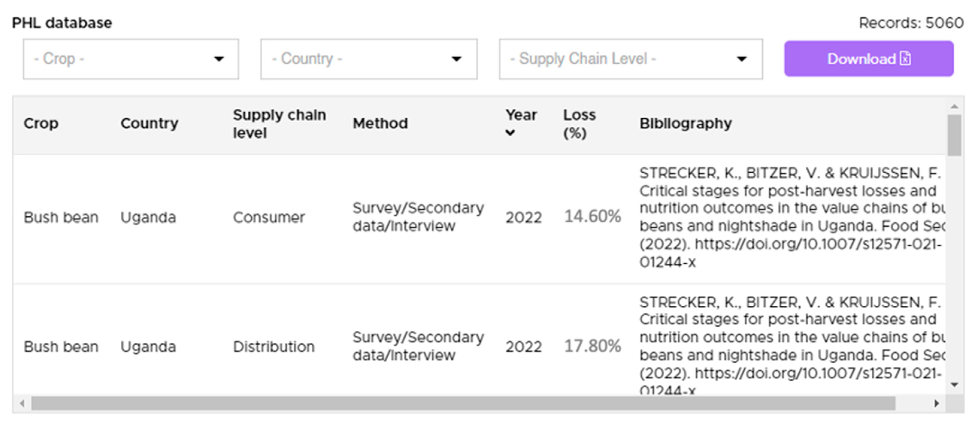Image resolution: width=980 pixels, height=423 pixels.
Task: Click the horizontal scrollbar thumb
Action: 463,403
